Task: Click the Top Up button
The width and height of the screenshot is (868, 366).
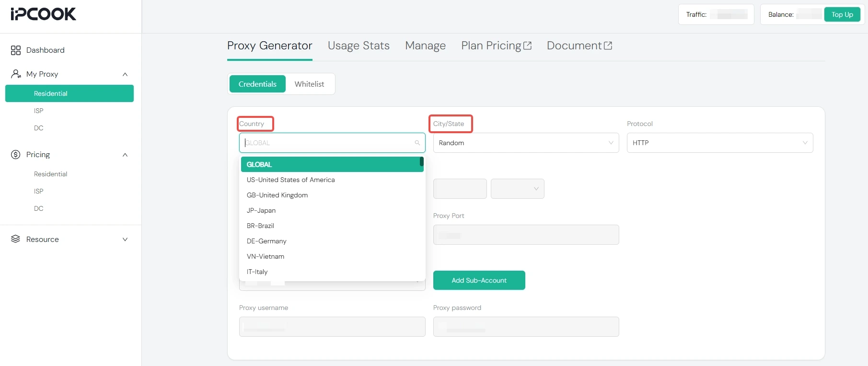Action: point(842,14)
